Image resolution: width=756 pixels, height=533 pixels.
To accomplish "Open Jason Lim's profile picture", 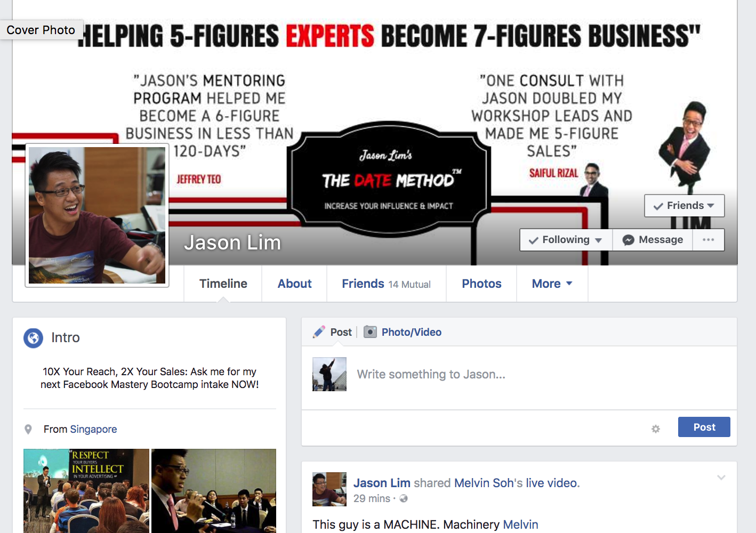I will pyautogui.click(x=97, y=215).
